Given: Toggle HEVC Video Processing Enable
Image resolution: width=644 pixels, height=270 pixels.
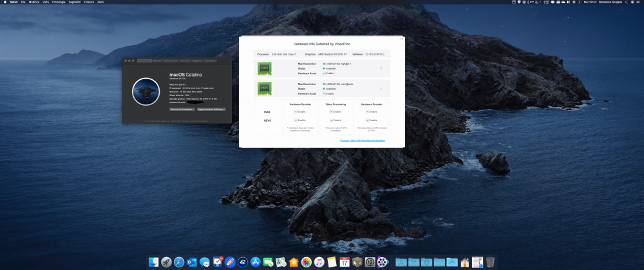Looking at the screenshot, I should [x=331, y=120].
